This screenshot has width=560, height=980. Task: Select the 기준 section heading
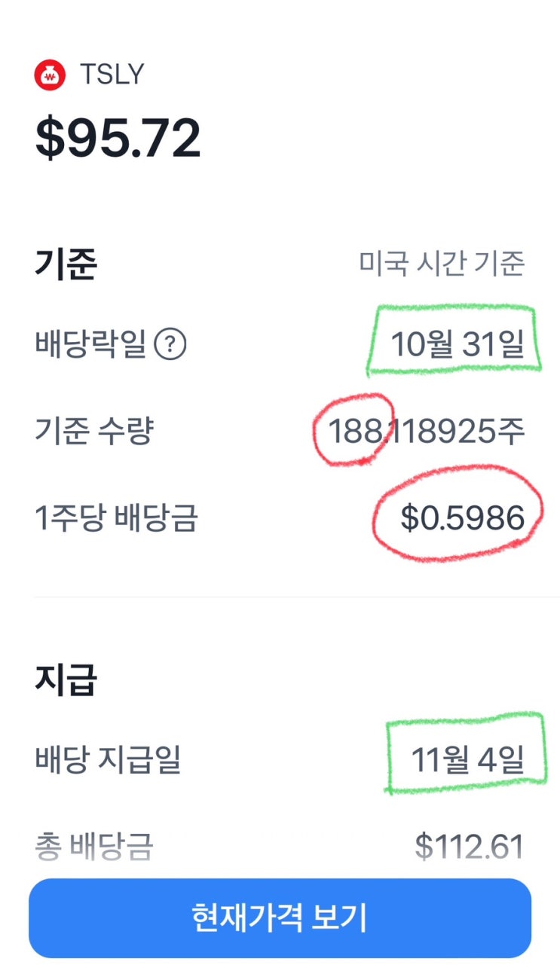pos(66,264)
